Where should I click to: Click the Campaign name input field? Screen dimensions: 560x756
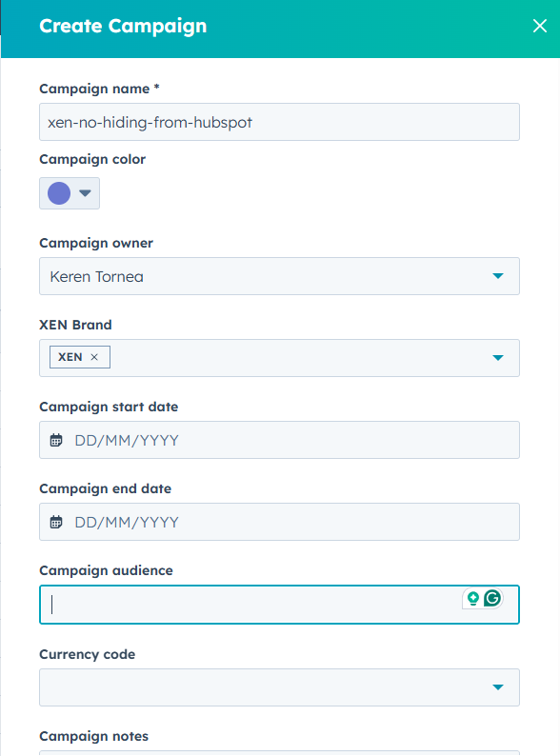(279, 122)
